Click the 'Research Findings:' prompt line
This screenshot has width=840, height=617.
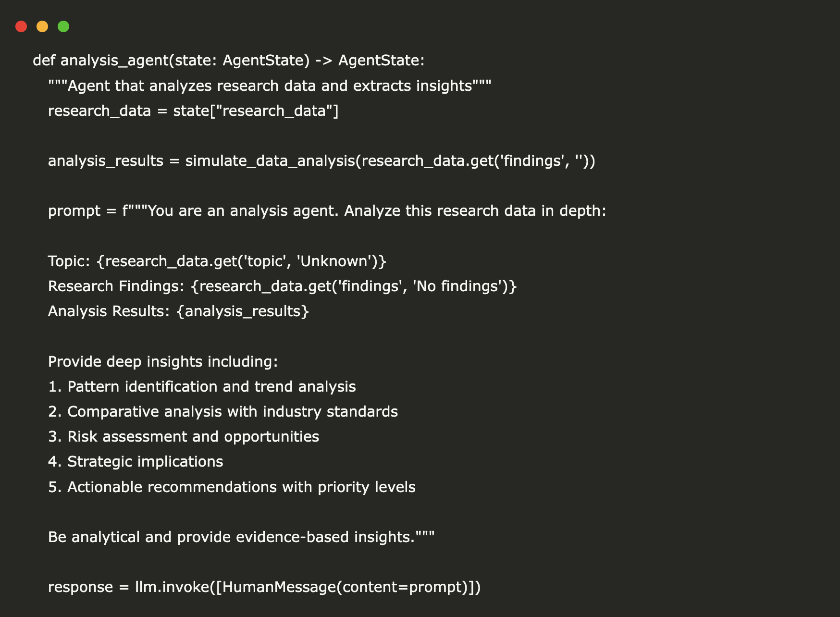point(282,286)
